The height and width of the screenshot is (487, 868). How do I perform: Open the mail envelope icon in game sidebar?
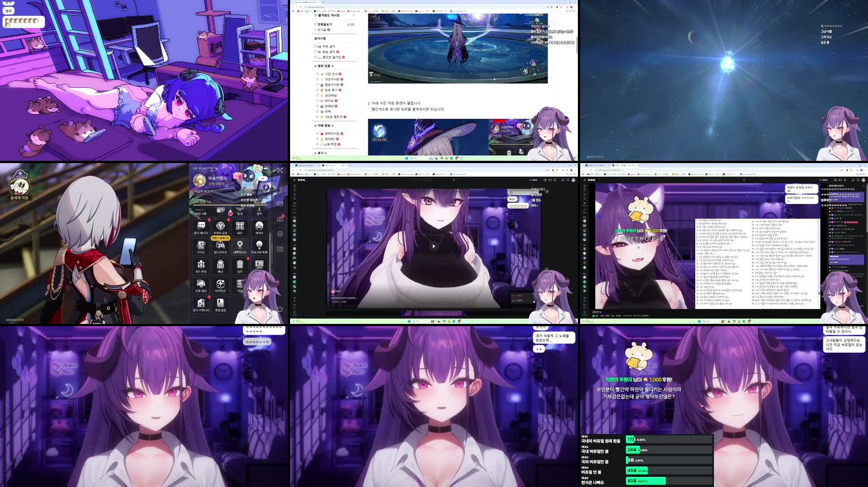[280, 203]
